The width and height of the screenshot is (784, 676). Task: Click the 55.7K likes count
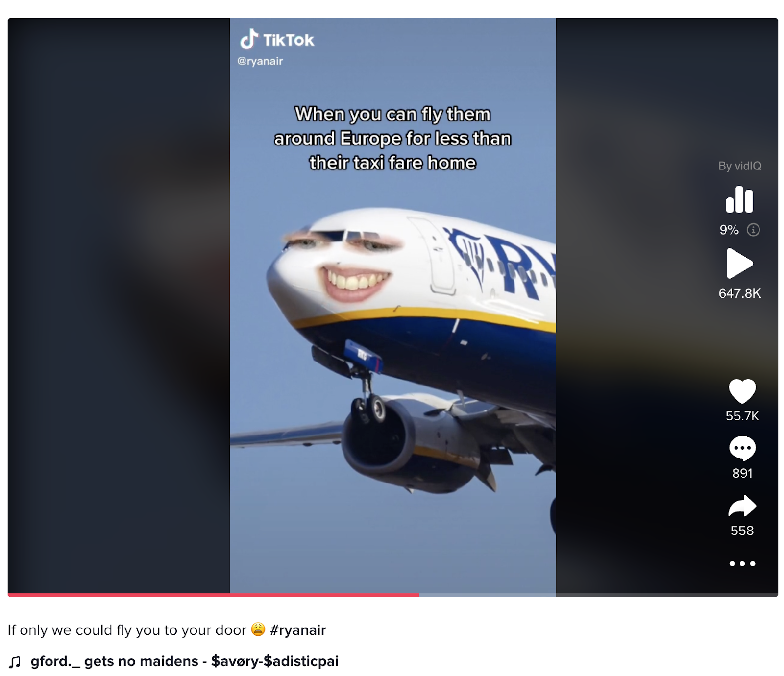click(742, 416)
